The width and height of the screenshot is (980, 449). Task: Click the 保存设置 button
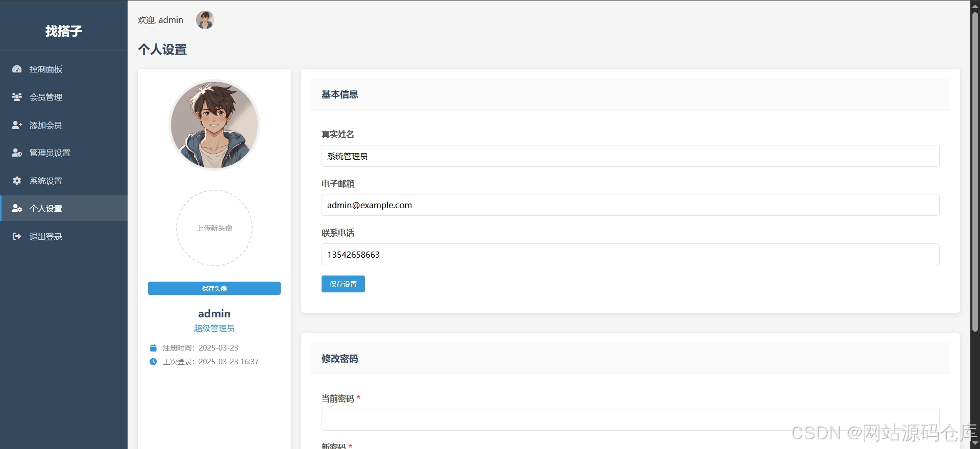click(343, 284)
